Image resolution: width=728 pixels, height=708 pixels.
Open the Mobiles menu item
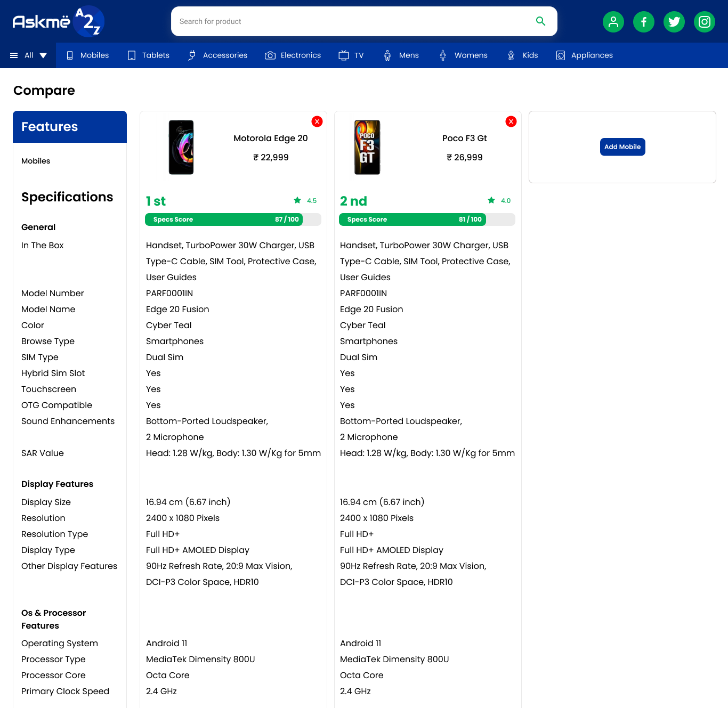(x=94, y=55)
